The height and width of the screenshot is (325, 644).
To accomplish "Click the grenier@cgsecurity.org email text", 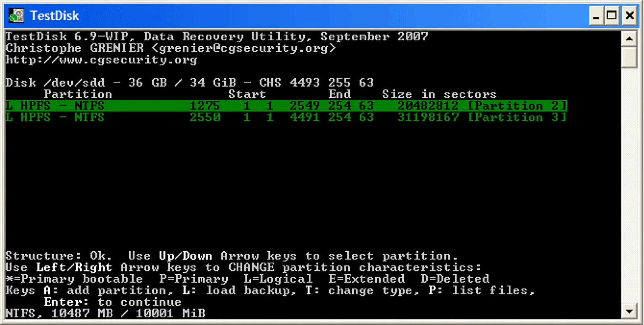I will pos(244,48).
